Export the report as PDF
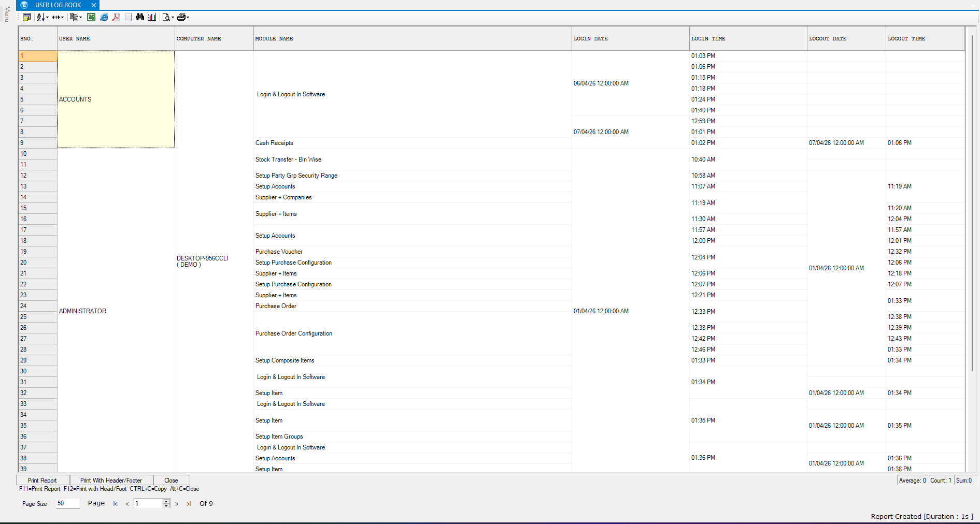This screenshot has width=980, height=524. pos(116,17)
